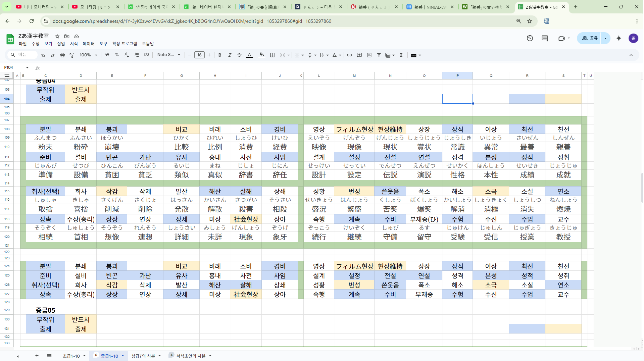
Task: Click the paint format roller icon
Action: click(x=72, y=55)
